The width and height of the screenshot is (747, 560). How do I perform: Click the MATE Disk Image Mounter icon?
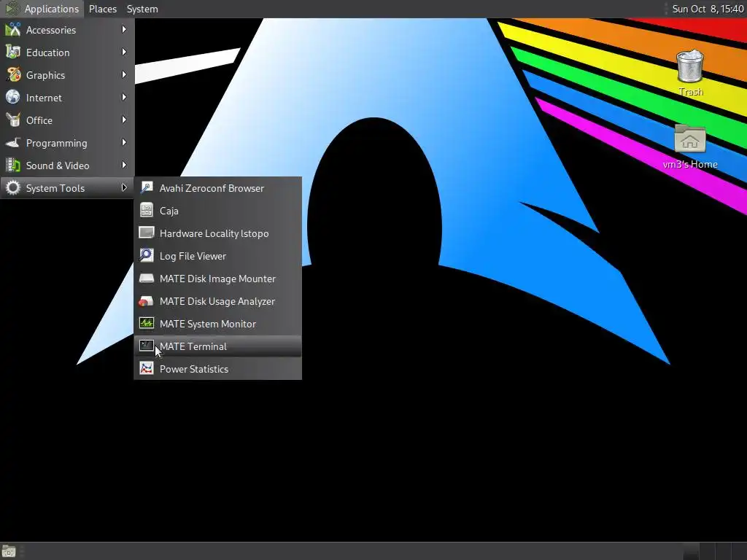pos(146,279)
